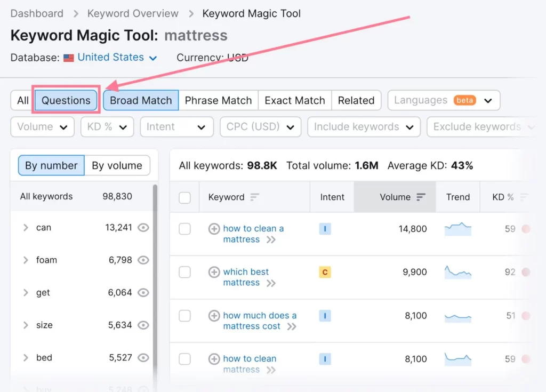
Task: Sort by KD % column sort icon
Action: pos(524,197)
